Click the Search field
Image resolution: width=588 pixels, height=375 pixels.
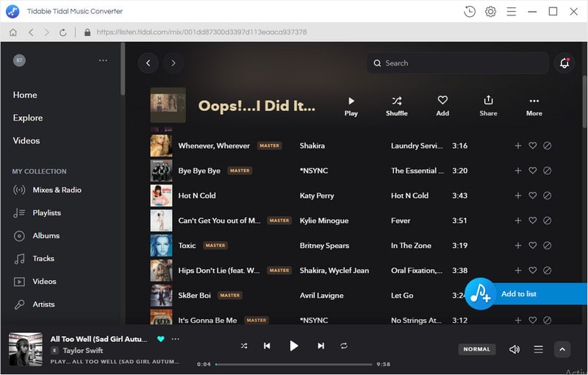458,63
